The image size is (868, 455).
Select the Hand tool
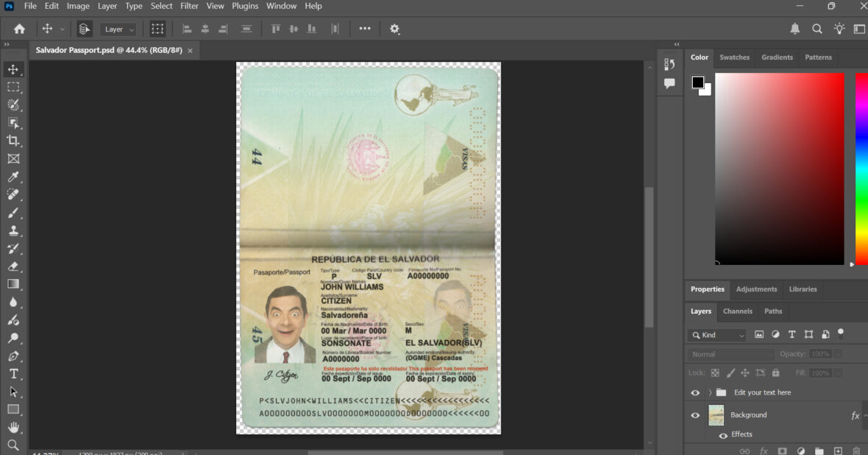[13, 427]
